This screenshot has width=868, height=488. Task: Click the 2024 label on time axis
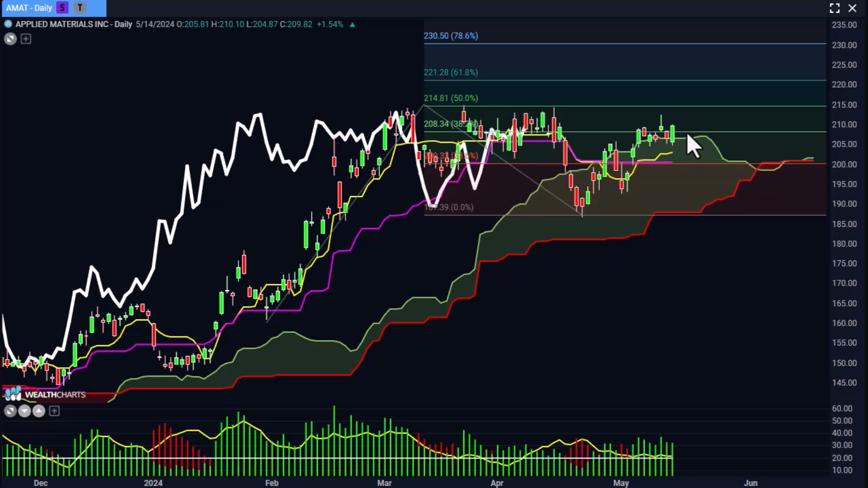[x=153, y=483]
